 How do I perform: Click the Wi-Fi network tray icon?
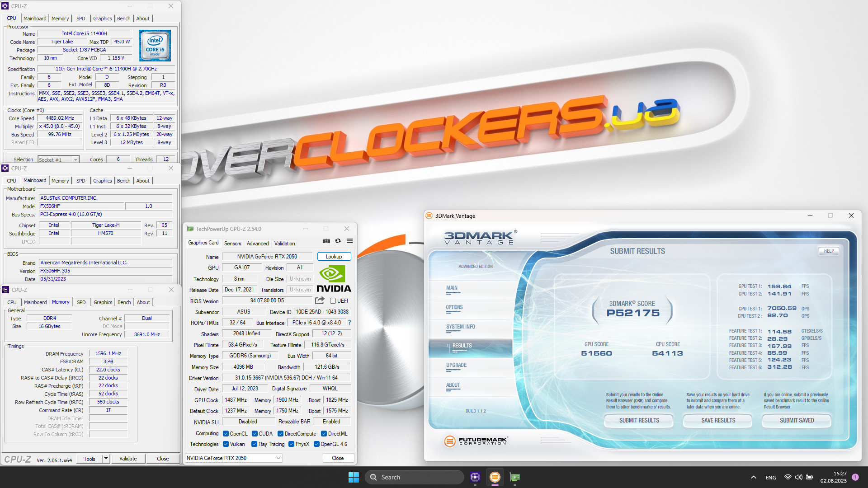[788, 477]
